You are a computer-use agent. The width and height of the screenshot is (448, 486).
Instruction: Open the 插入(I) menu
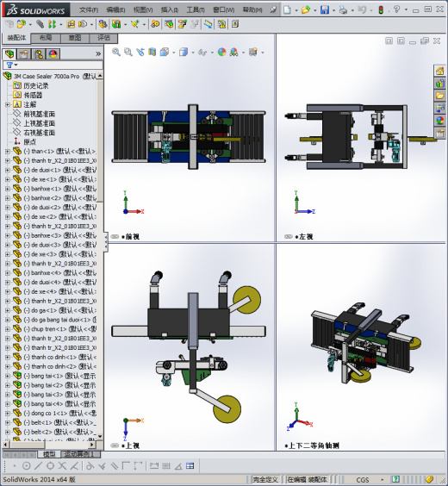170,10
